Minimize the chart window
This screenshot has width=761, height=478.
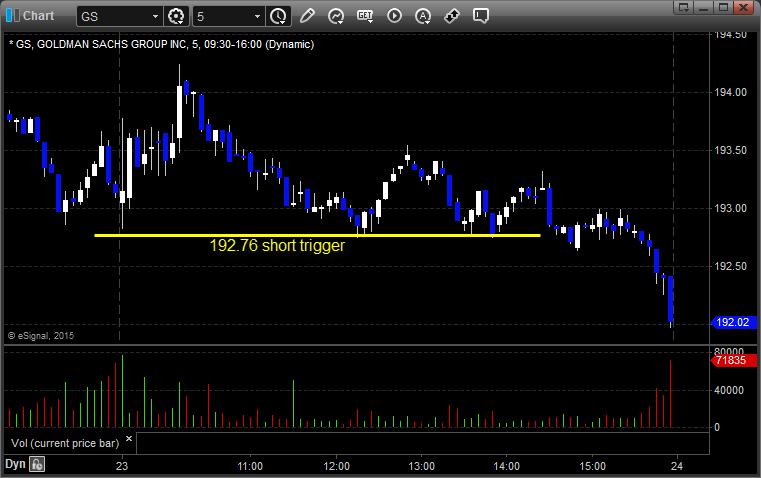[x=704, y=7]
